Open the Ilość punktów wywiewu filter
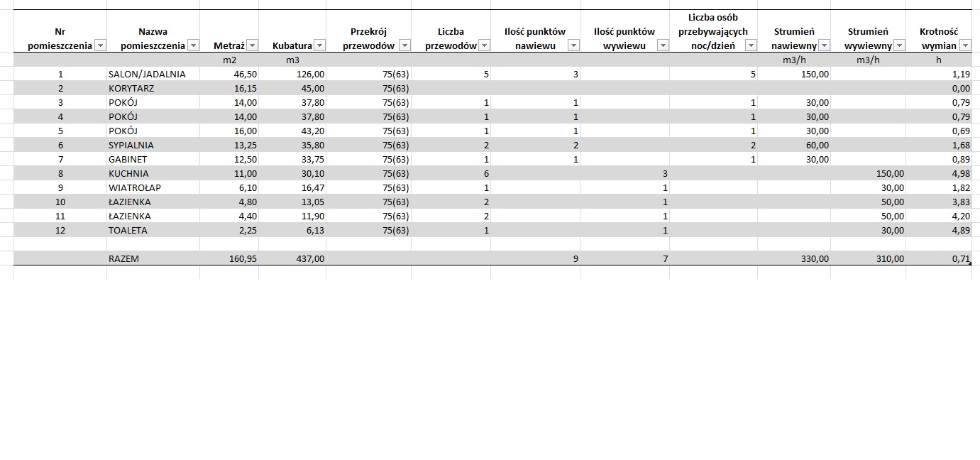Viewport: 980px width, 460px height. (x=663, y=46)
